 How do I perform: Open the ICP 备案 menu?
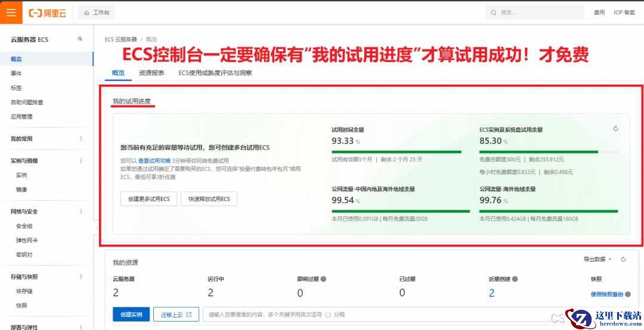point(624,13)
